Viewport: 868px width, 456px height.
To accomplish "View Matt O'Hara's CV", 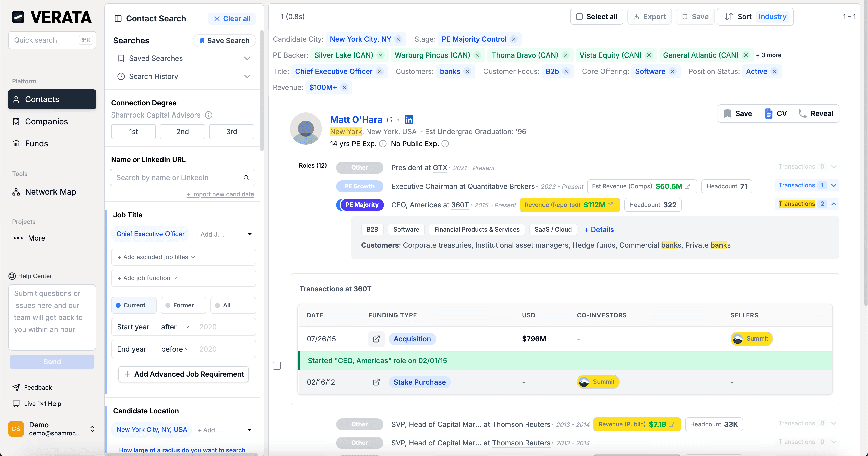I will (x=775, y=113).
